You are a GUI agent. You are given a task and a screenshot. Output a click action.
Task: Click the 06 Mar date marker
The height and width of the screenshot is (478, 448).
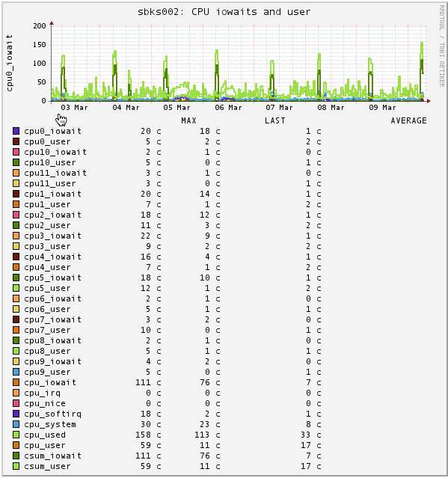(228, 108)
